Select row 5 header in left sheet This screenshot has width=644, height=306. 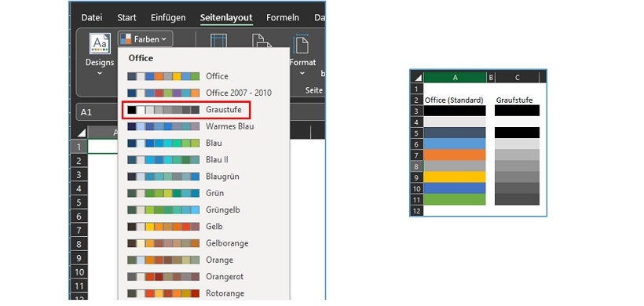point(79,202)
